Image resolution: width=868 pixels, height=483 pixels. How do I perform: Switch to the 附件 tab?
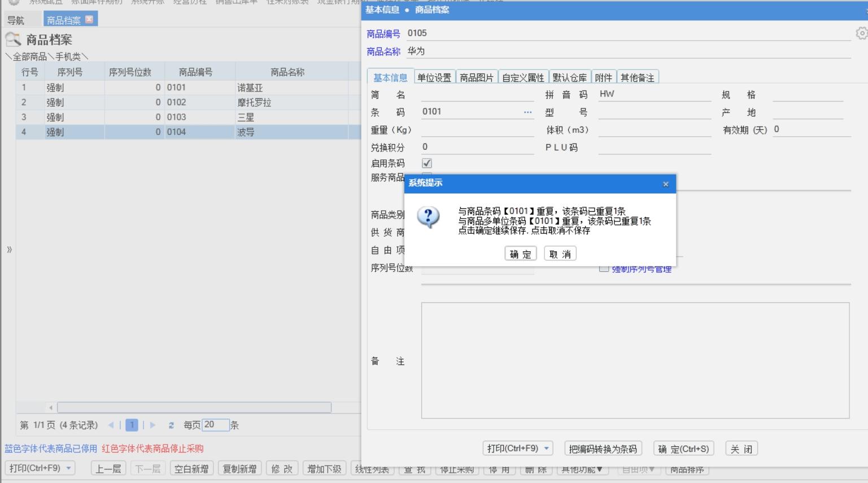[604, 77]
